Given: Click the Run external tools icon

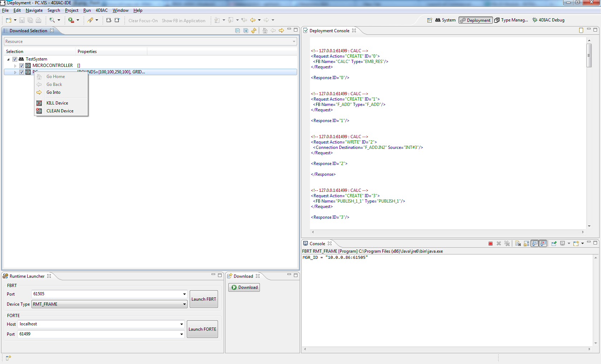Looking at the screenshot, I should [x=71, y=20].
